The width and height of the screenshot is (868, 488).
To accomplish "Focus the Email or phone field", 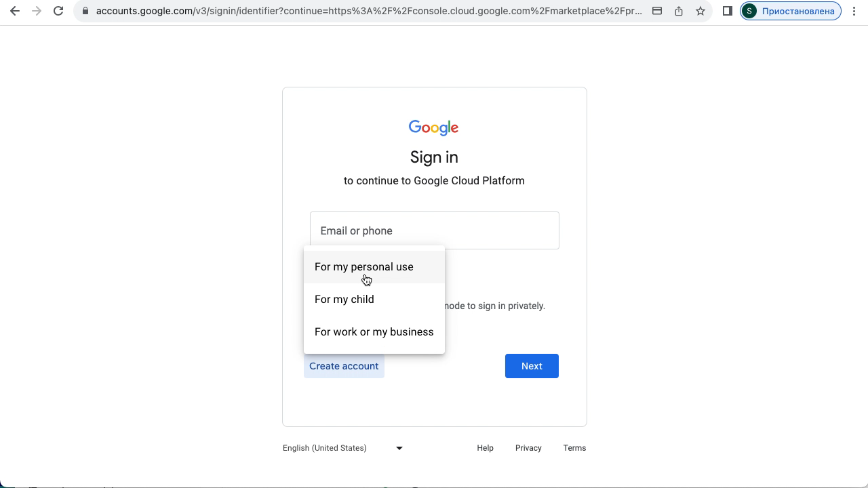I will coord(435,230).
